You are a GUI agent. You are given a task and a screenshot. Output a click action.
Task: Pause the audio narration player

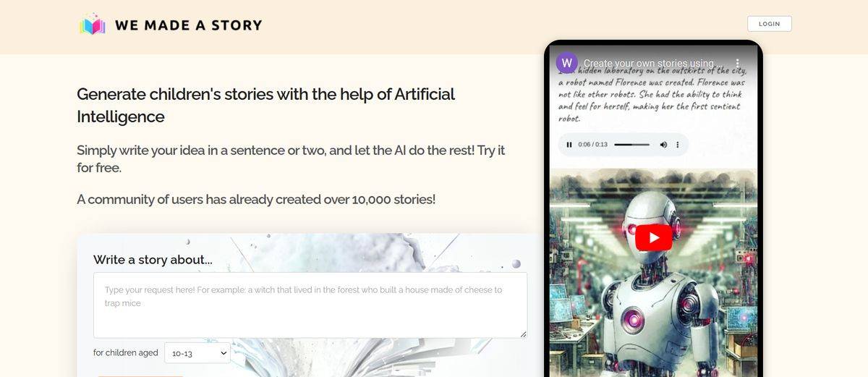point(569,145)
